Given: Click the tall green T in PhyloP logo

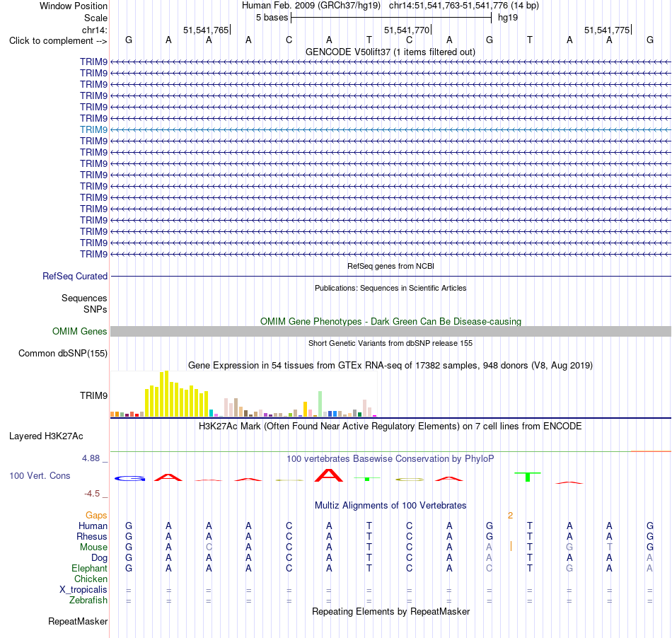Looking at the screenshot, I should 528,477.
